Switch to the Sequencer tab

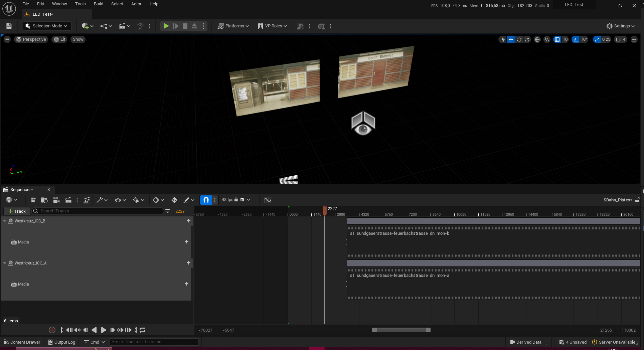tap(22, 190)
